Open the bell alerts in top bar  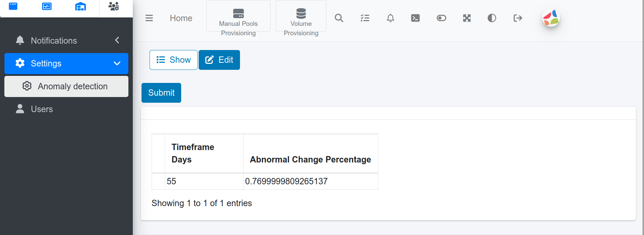point(390,18)
